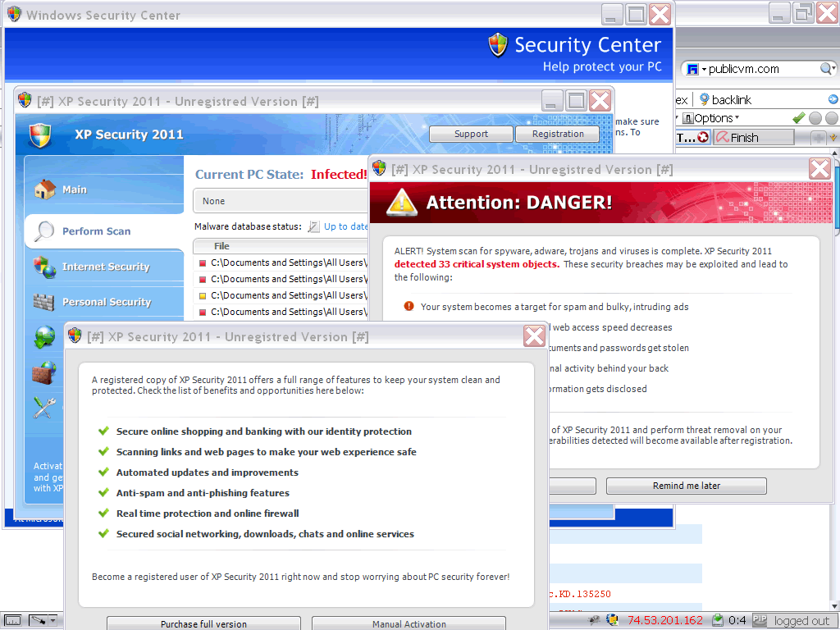Click the magnifier icon next to Perform Scan
Viewport: 840px width, 630px height.
(44, 231)
